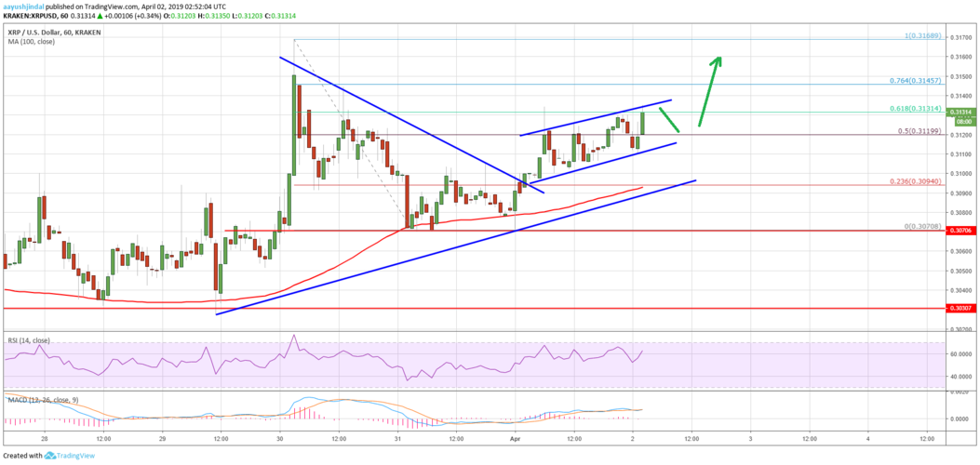The width and height of the screenshot is (980, 465).
Task: Click the Fibonacci 0.764(0.31457) level label
Action: tap(914, 81)
